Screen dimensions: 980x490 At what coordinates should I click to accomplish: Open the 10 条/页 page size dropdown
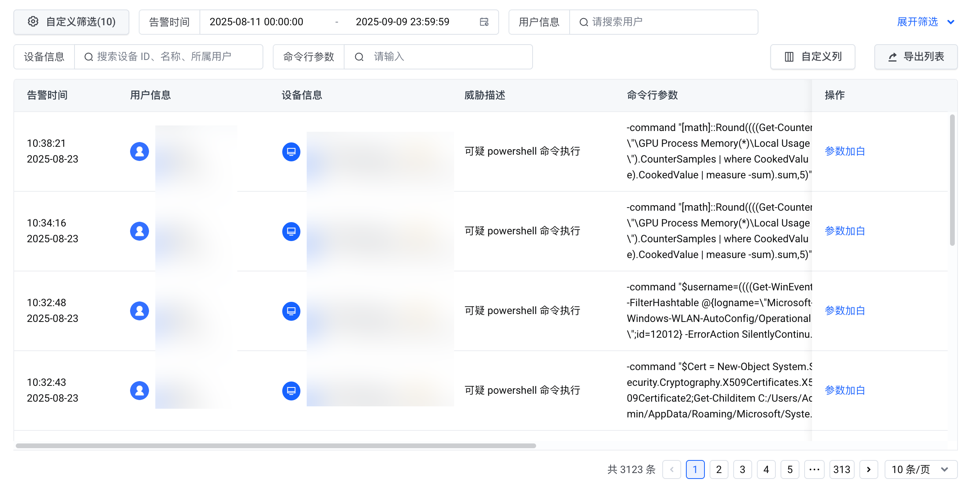coord(920,469)
